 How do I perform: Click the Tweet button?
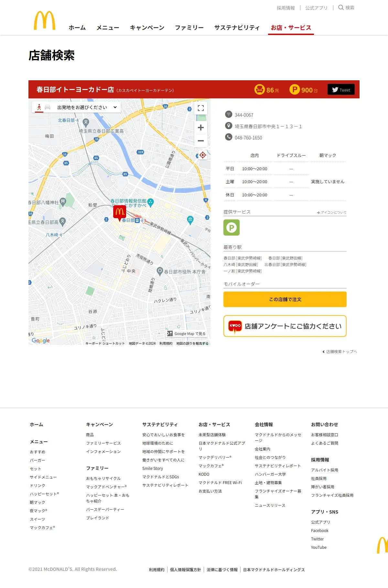pyautogui.click(x=341, y=90)
